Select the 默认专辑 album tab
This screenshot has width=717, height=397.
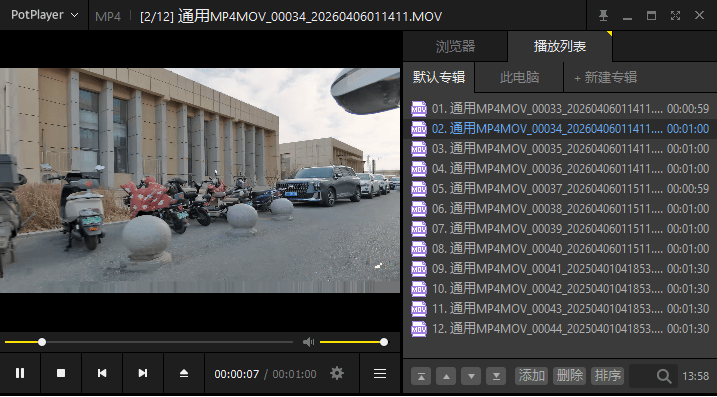click(x=439, y=77)
